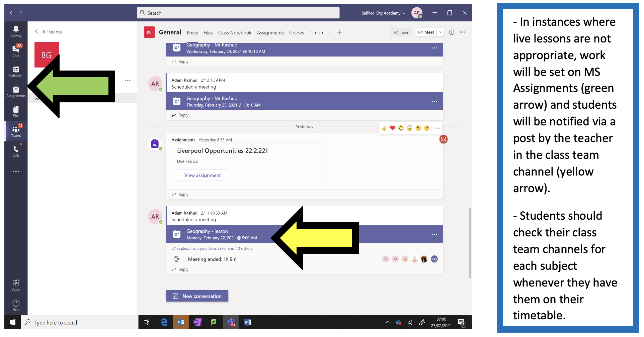Open Liverpool Opportunities 22.2.221 assignment title

pos(223,151)
